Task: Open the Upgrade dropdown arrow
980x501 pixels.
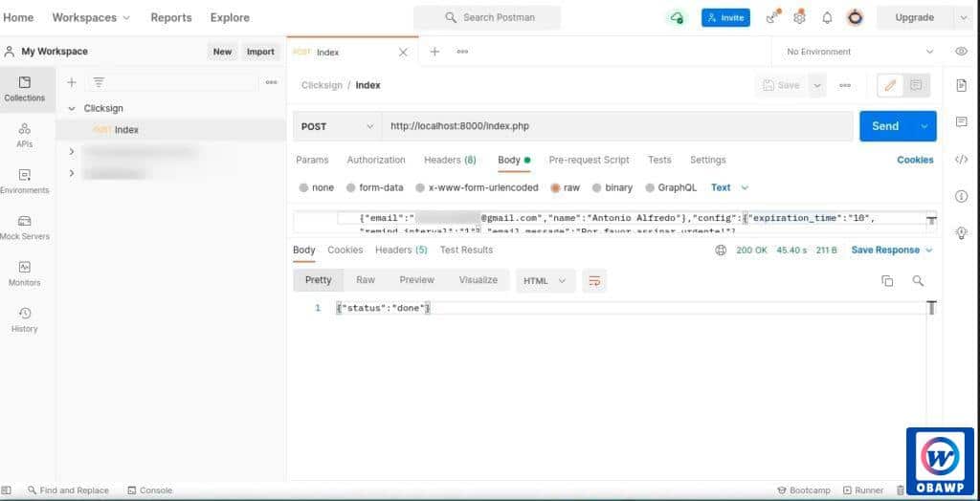Action: pyautogui.click(x=963, y=17)
